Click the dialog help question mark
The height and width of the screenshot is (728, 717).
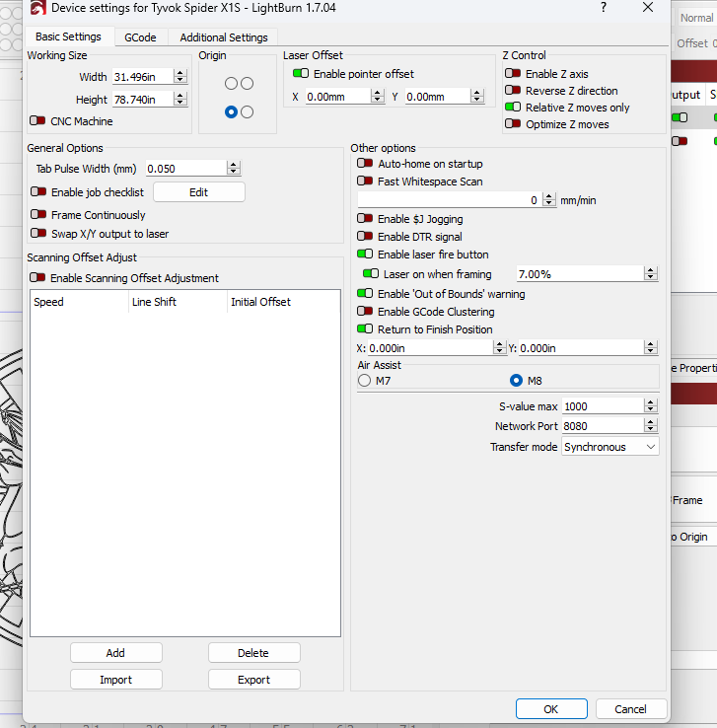[604, 8]
